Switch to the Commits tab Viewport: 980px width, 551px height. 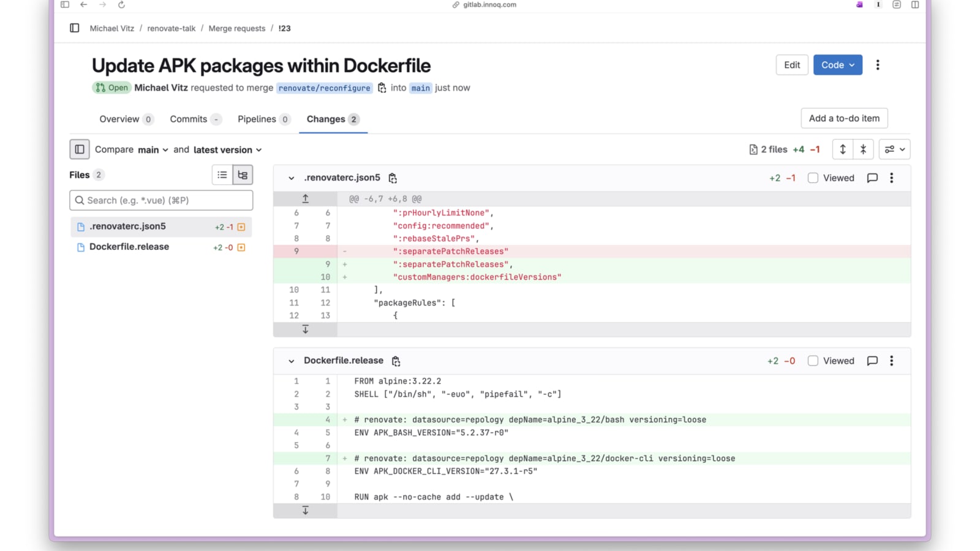[x=195, y=119]
